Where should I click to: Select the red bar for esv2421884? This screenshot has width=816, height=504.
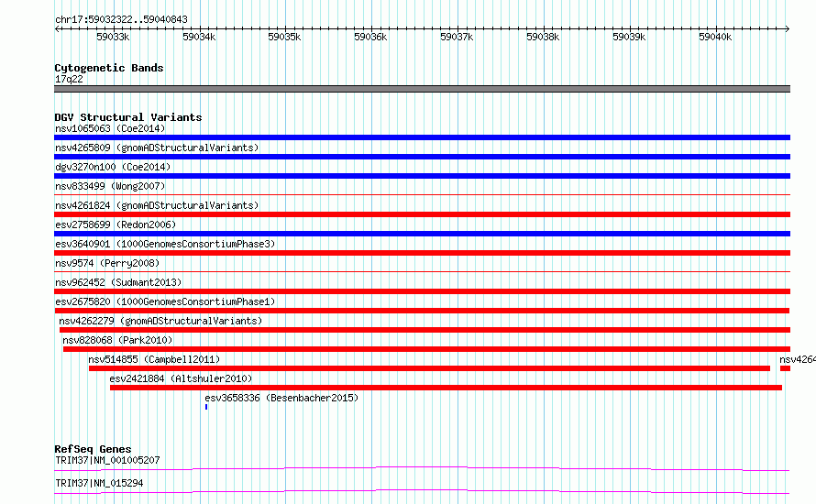[446, 388]
